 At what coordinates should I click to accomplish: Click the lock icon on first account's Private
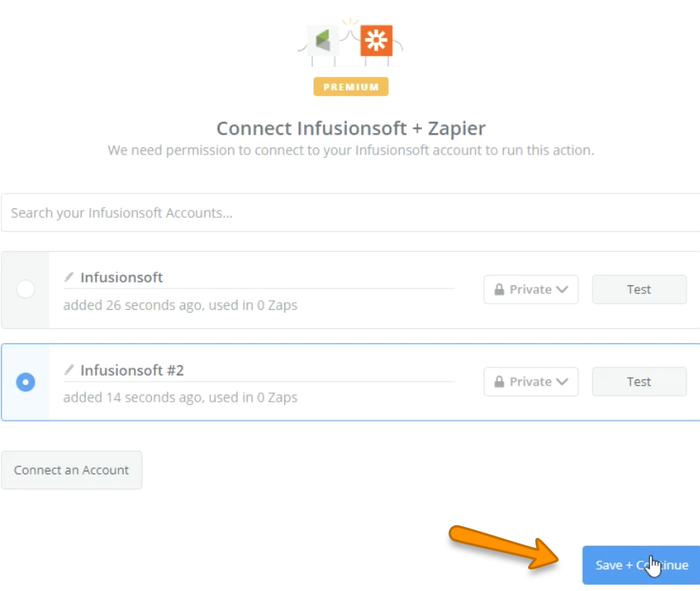(499, 290)
